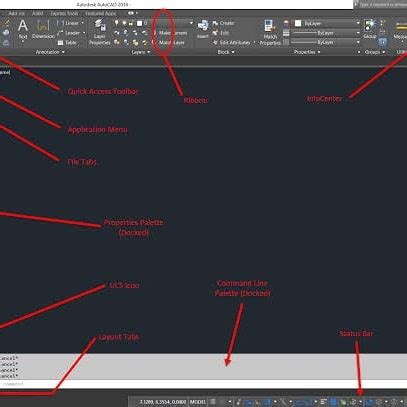Click the Linear dimension button

coord(69,23)
